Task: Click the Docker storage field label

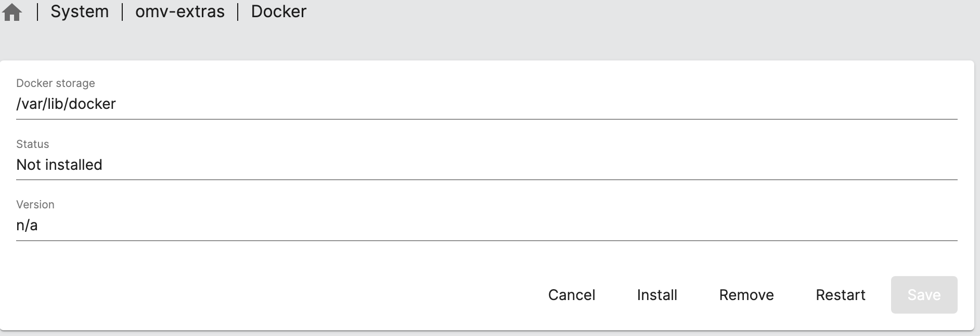Action: click(56, 83)
